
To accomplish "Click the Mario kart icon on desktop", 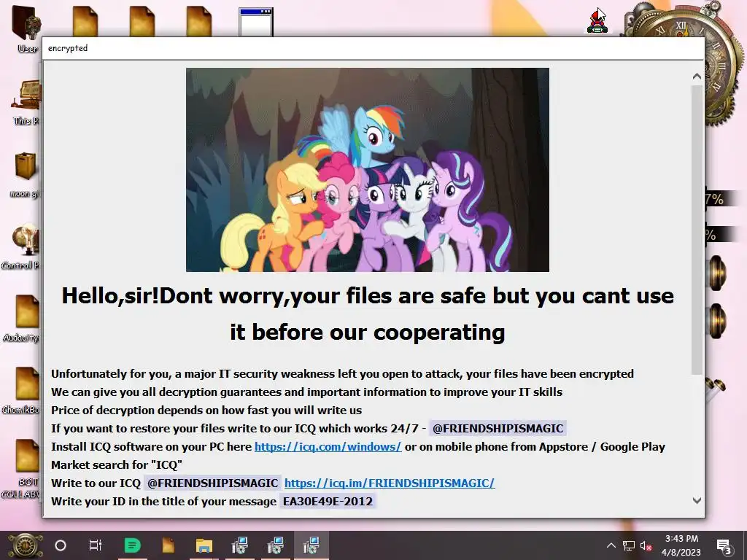I will (x=597, y=21).
